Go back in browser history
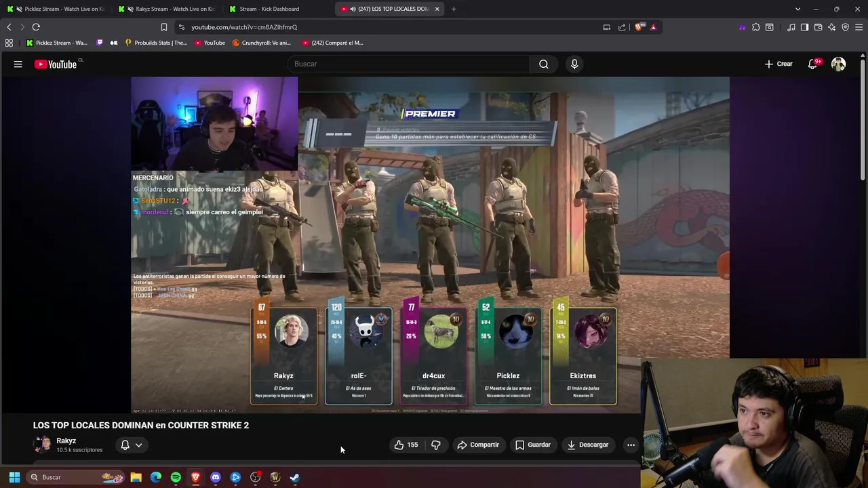This screenshot has width=868, height=488. point(9,27)
